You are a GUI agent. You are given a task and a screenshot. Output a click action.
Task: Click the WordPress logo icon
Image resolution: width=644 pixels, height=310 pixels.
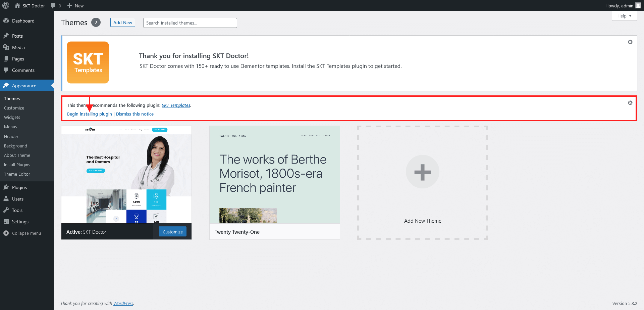[x=6, y=5]
